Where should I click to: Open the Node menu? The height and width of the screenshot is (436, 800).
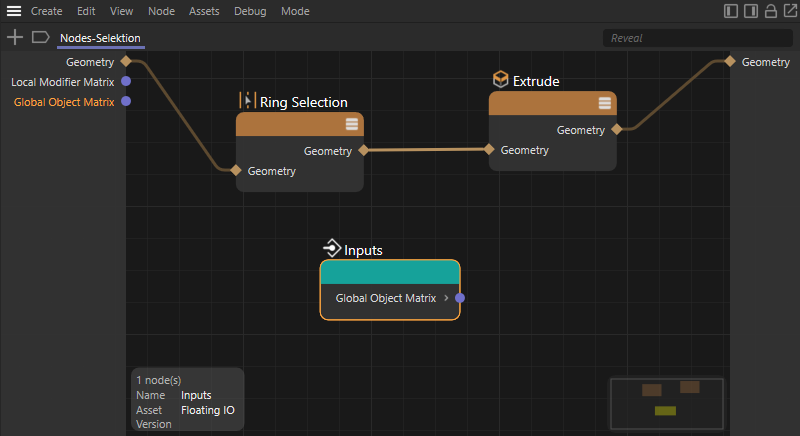[x=161, y=11]
